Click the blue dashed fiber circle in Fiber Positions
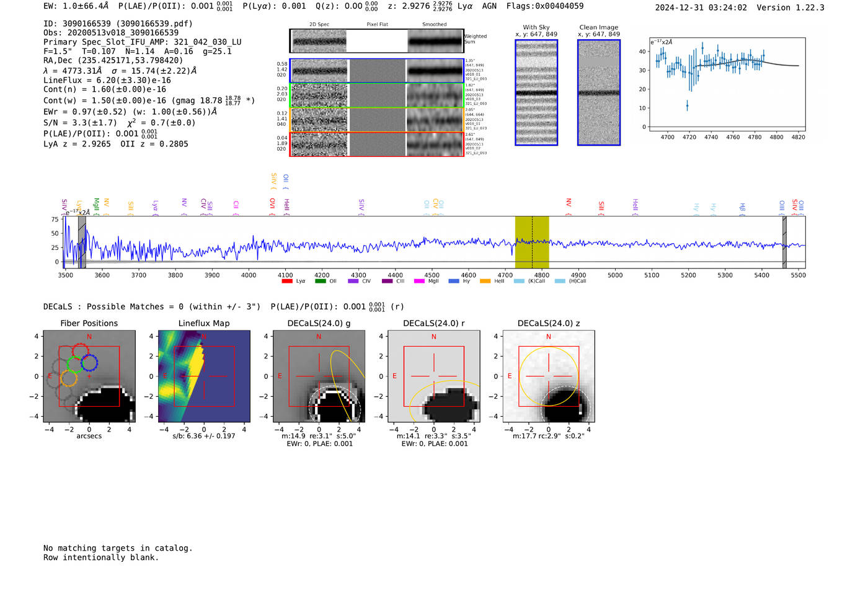Screen dimensions: 868x591 coord(89,363)
